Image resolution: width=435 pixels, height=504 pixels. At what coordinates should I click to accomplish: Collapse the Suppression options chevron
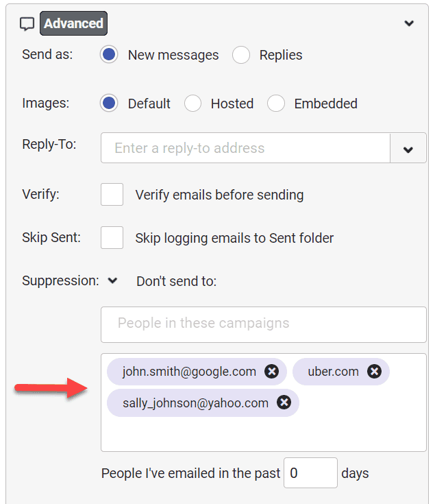tap(113, 281)
